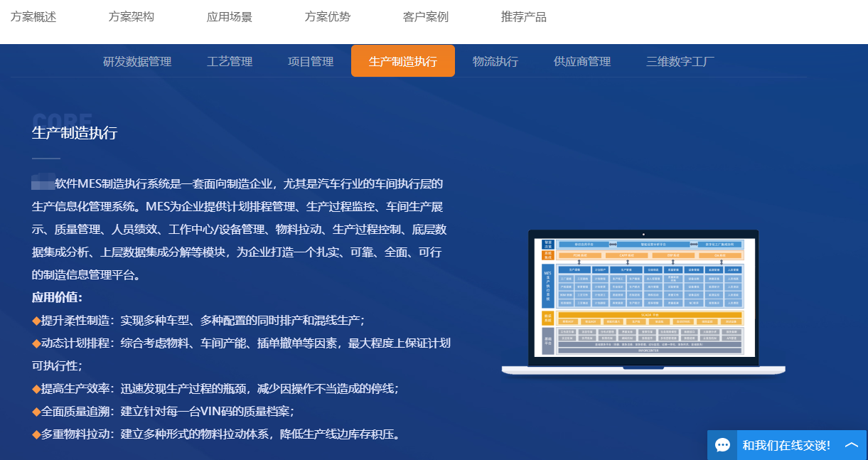This screenshot has height=460, width=868.
Task: Collapse the chat widget via the up chevron
Action: point(852,444)
